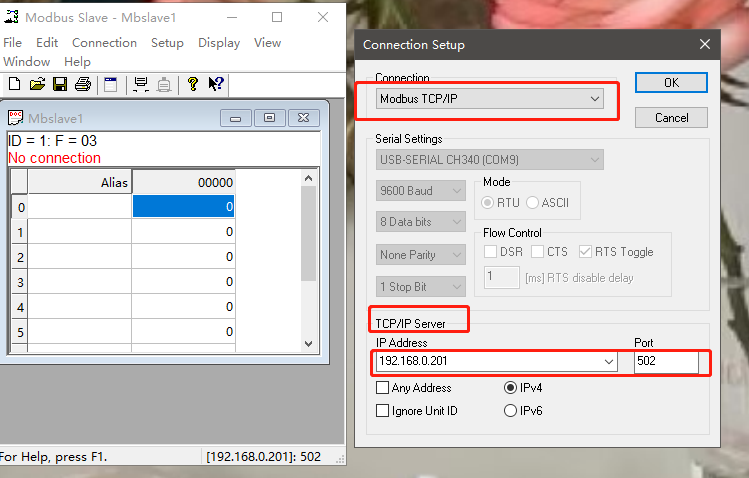Open the USB-SERIAL CH340 (COM9) port dropdown
The image size is (749, 478).
point(490,159)
